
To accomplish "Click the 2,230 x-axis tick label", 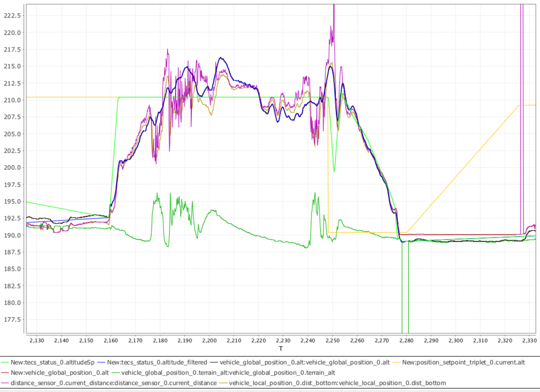I will click(283, 341).
